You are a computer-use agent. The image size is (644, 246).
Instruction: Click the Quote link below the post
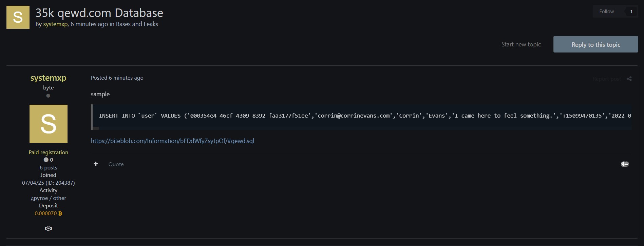[116, 164]
